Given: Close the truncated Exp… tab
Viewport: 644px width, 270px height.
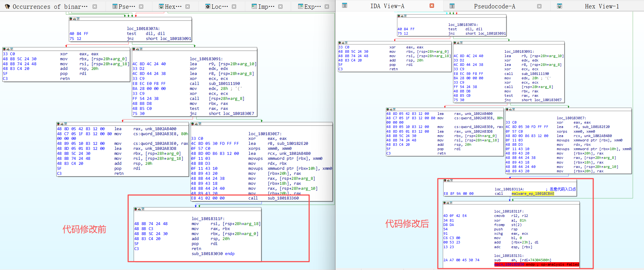Looking at the screenshot, I should 327,7.
